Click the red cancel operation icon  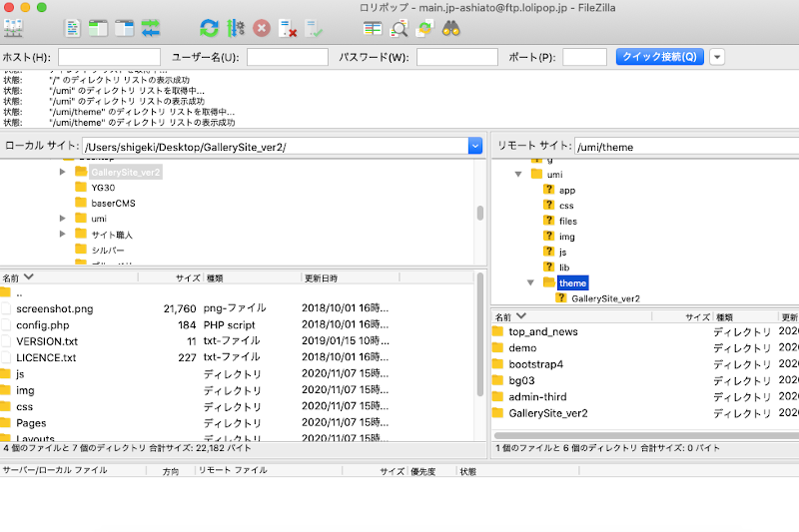(x=261, y=28)
